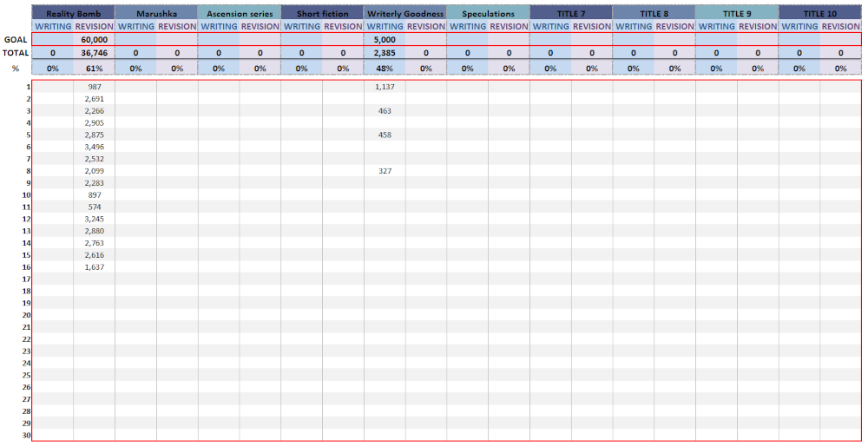Select the 61% progress cell
This screenshot has height=447, width=868.
coord(94,68)
